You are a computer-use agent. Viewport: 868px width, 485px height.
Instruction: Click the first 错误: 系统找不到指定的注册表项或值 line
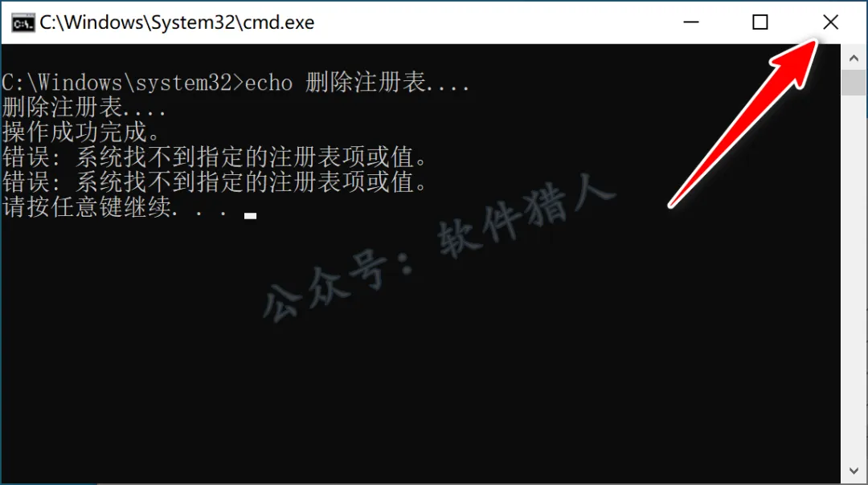click(215, 157)
